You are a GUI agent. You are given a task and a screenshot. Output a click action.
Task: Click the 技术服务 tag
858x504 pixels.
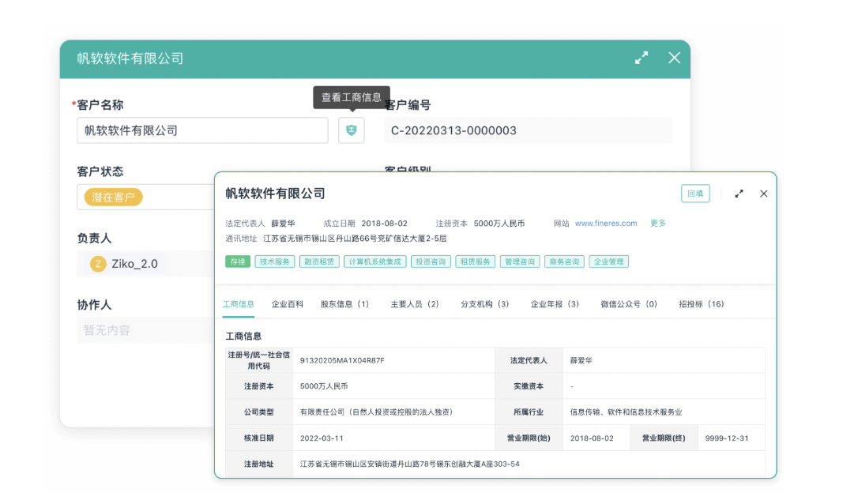[274, 261]
